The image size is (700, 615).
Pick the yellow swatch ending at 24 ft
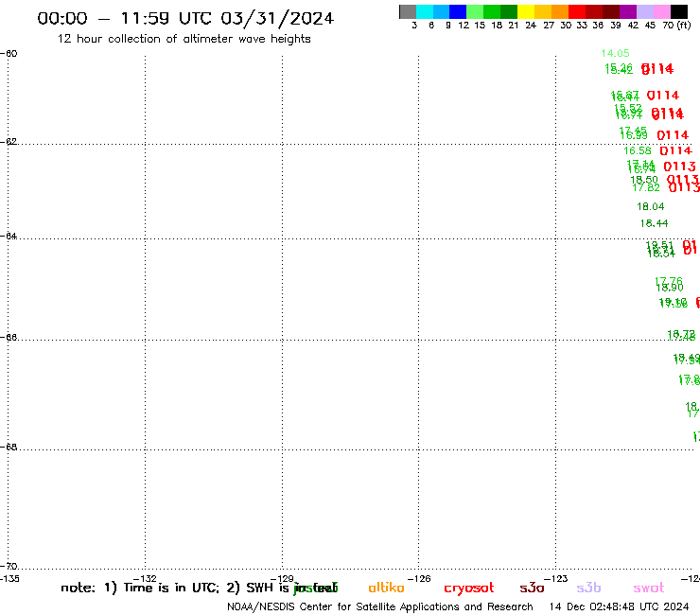tap(526, 11)
